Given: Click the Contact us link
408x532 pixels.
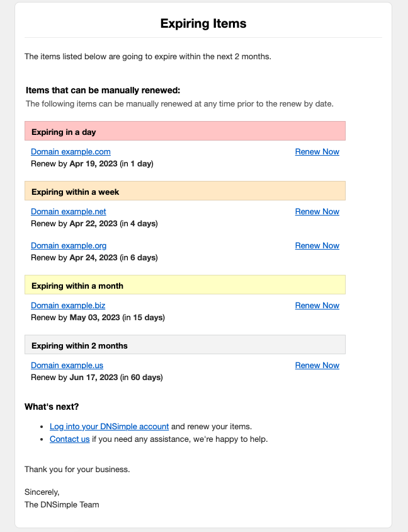Looking at the screenshot, I should 69,439.
